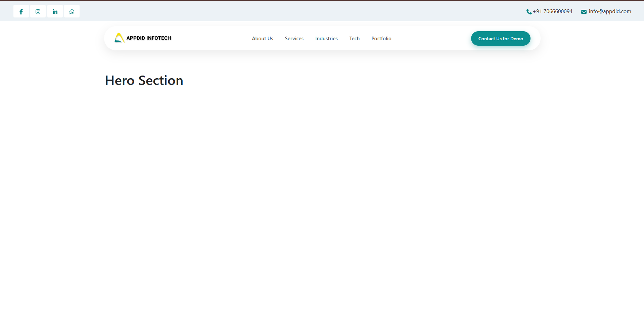Click the word INFOTECH in the logo

[x=159, y=38]
